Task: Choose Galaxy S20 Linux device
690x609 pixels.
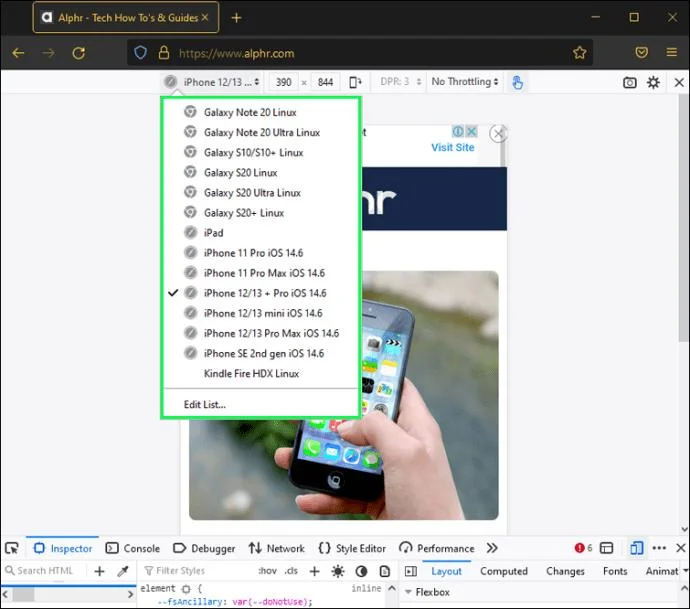Action: click(x=260, y=172)
